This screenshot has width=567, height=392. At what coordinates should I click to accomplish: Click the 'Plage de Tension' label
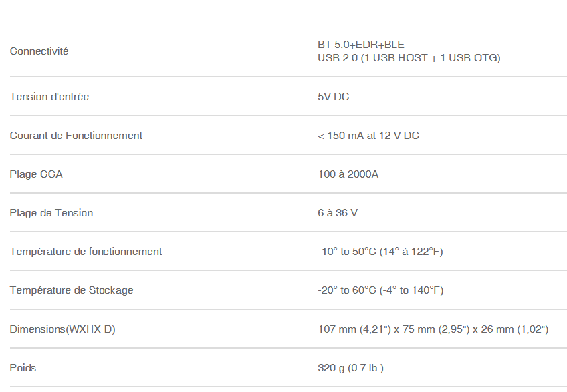(51, 213)
